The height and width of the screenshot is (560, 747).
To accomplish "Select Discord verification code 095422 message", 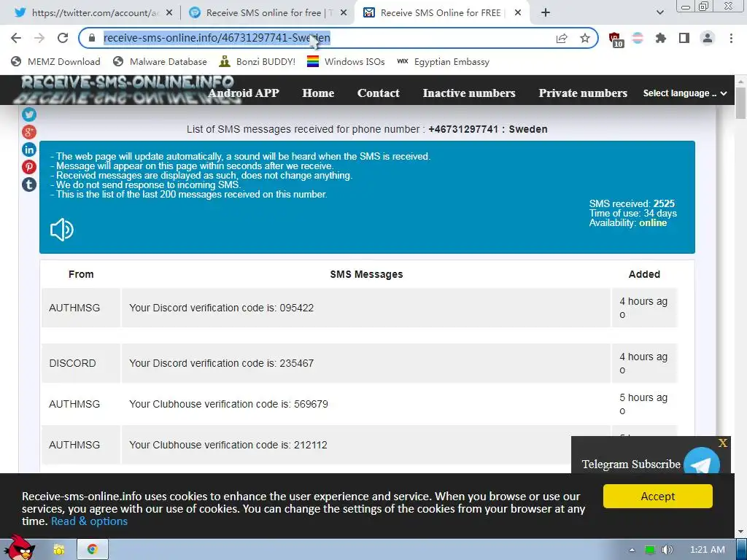I will pyautogui.click(x=366, y=308).
